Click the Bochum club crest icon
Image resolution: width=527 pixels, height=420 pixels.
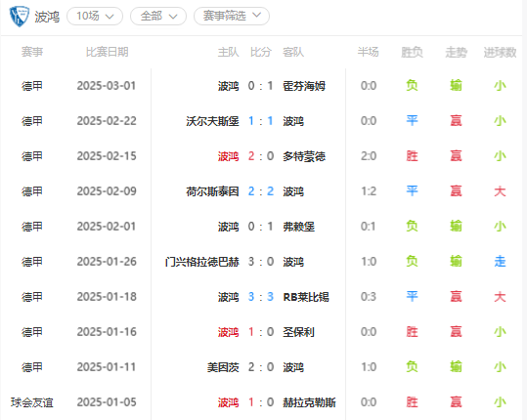click(20, 16)
